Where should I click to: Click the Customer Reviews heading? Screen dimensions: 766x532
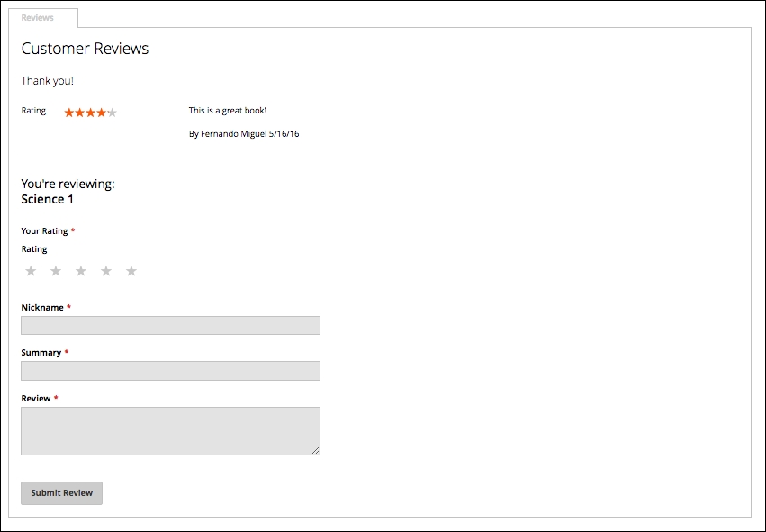click(85, 49)
